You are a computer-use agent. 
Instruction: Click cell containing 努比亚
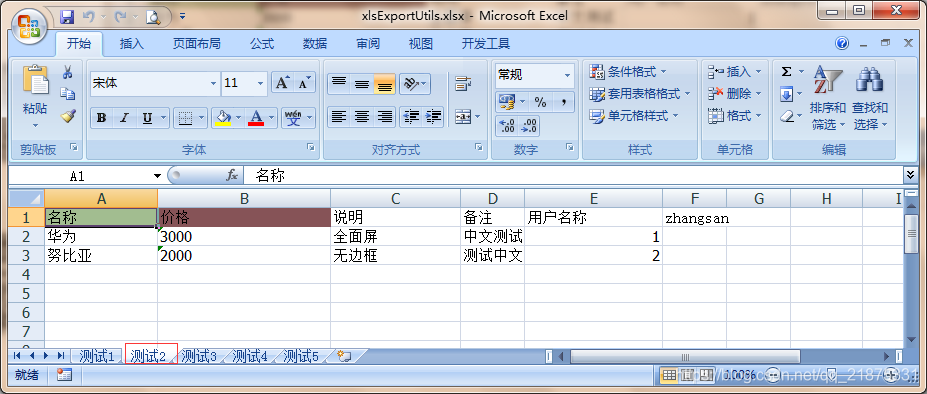click(101, 255)
